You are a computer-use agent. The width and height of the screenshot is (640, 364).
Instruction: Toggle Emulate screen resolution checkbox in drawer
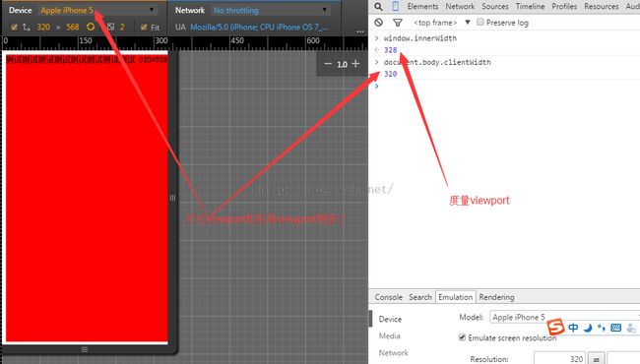tap(462, 337)
